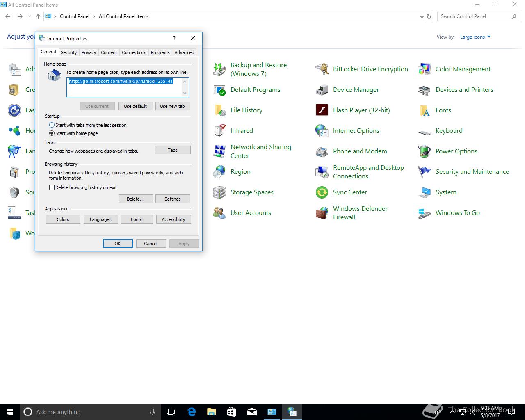Click the Use default button
This screenshot has height=420, width=525.
[x=135, y=106]
